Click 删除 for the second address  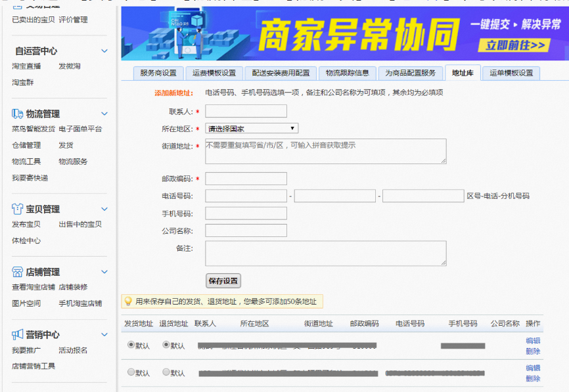coord(533,379)
